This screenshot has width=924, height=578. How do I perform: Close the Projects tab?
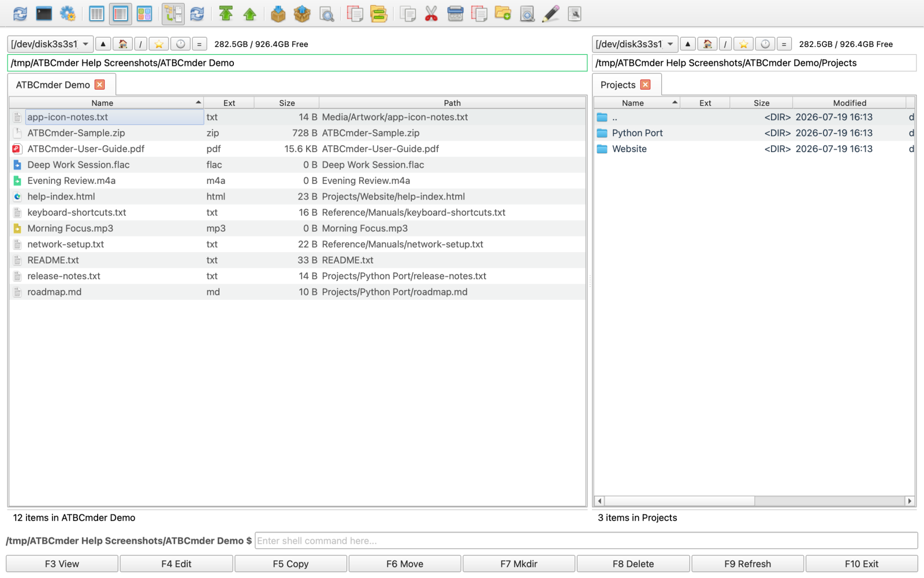tap(646, 85)
